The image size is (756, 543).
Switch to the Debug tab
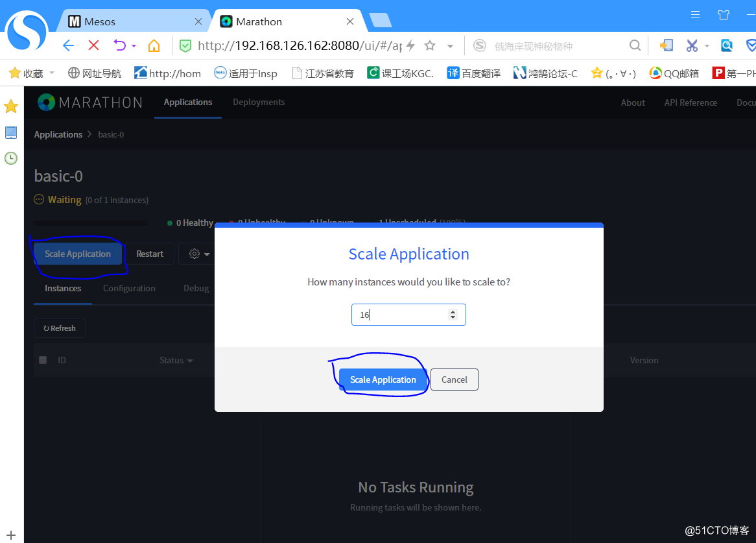(196, 289)
